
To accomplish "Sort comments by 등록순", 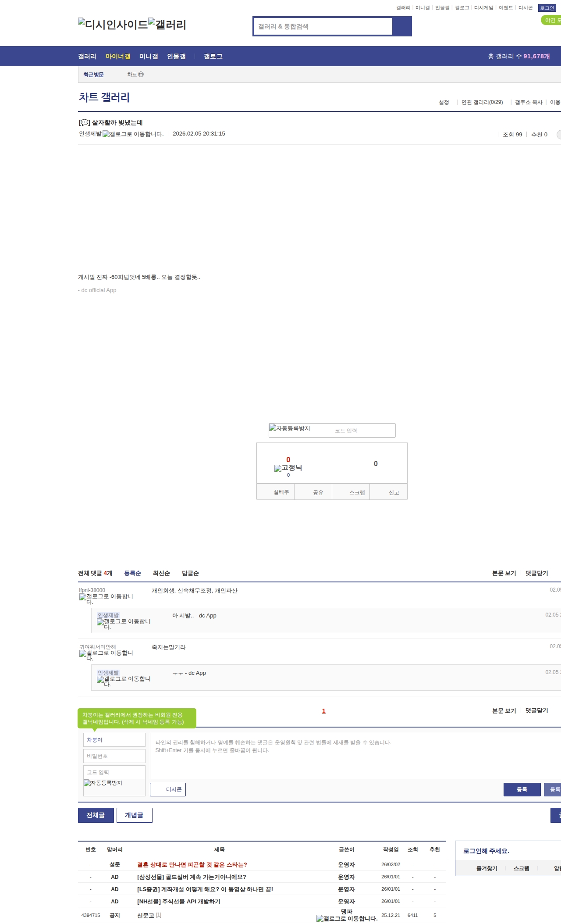I will tap(132, 573).
